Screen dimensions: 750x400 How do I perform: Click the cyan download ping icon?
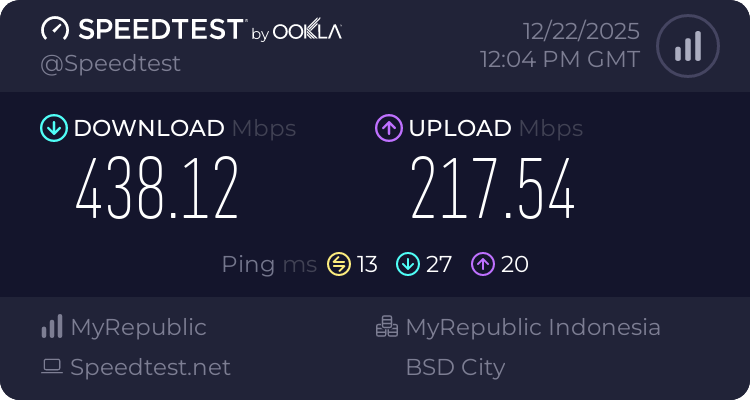click(x=407, y=264)
